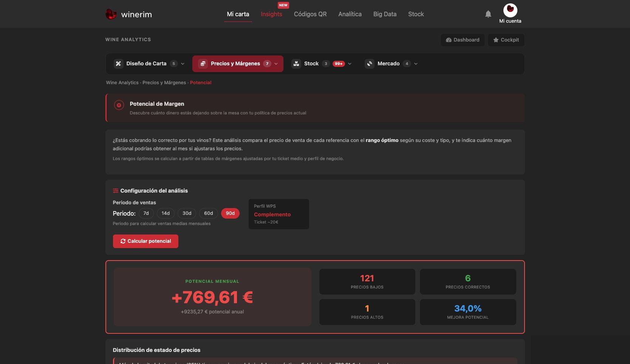Click the Precios y Márgenes coins icon

(203, 63)
